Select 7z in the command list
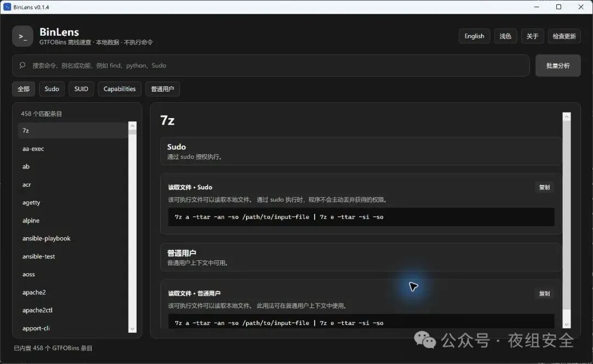 pos(73,131)
